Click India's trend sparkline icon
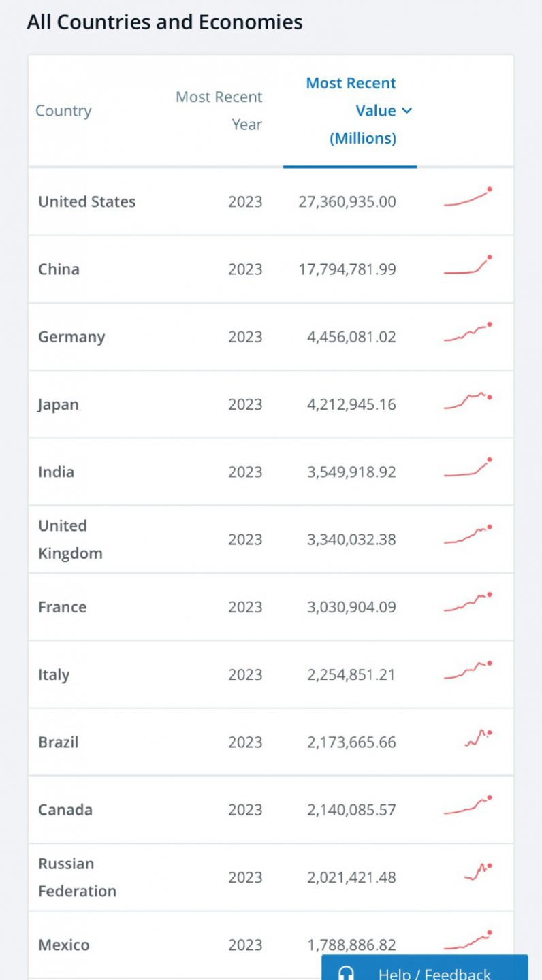Screen dimensions: 542x980 point(468,468)
